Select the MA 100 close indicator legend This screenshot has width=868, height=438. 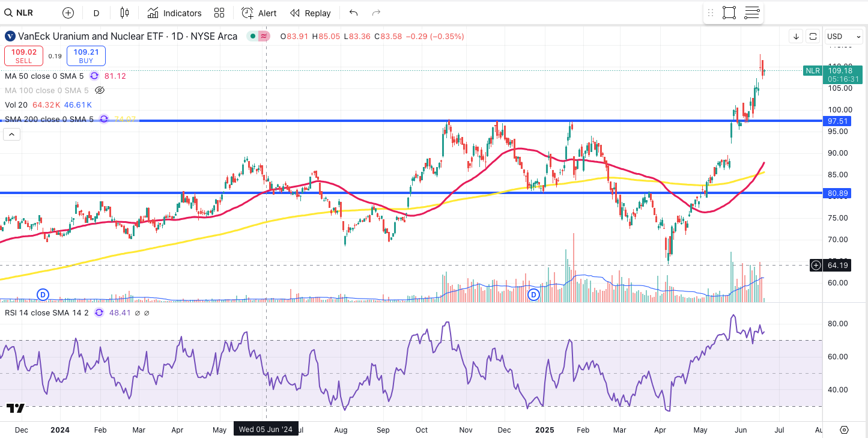tap(46, 90)
